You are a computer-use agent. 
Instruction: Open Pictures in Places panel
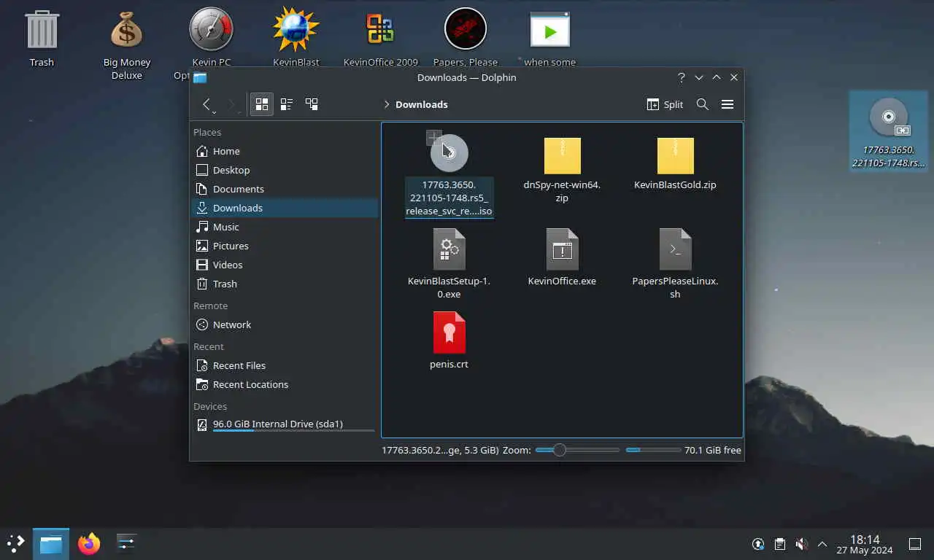coord(284,246)
